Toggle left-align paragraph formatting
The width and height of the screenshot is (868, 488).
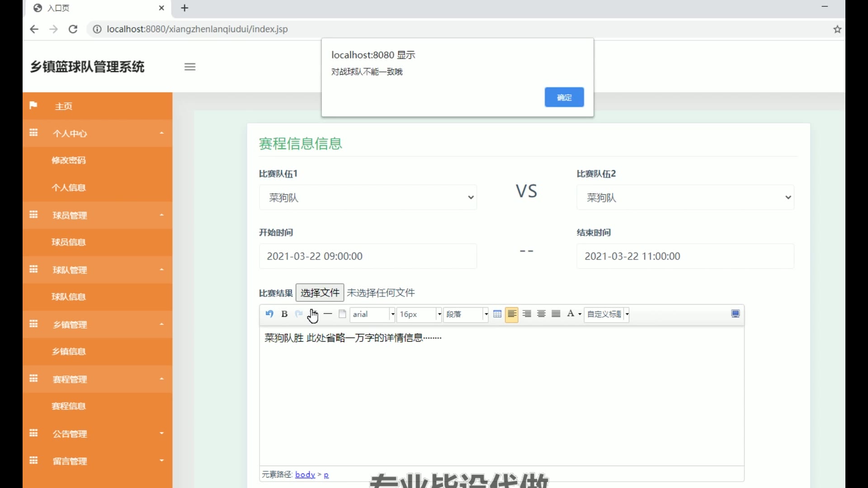pos(512,314)
